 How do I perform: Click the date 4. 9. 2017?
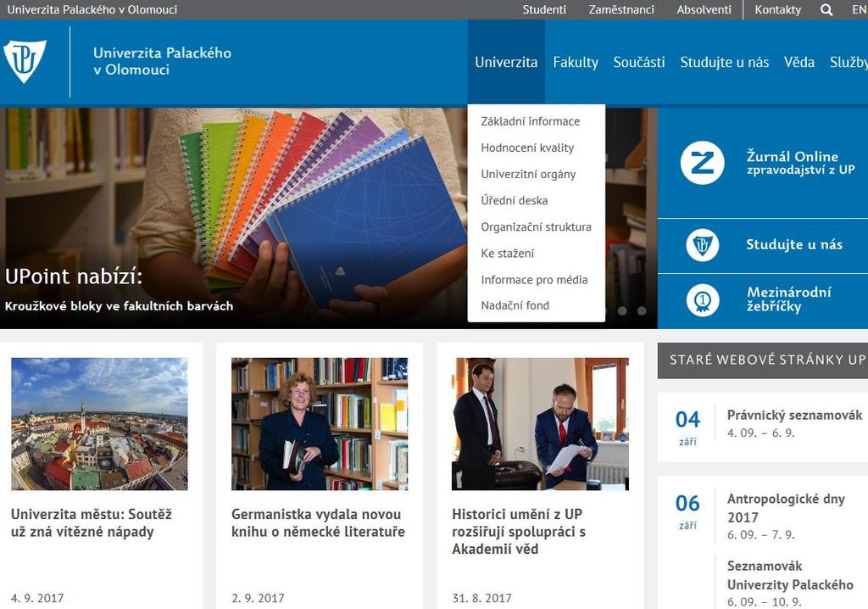click(x=37, y=598)
